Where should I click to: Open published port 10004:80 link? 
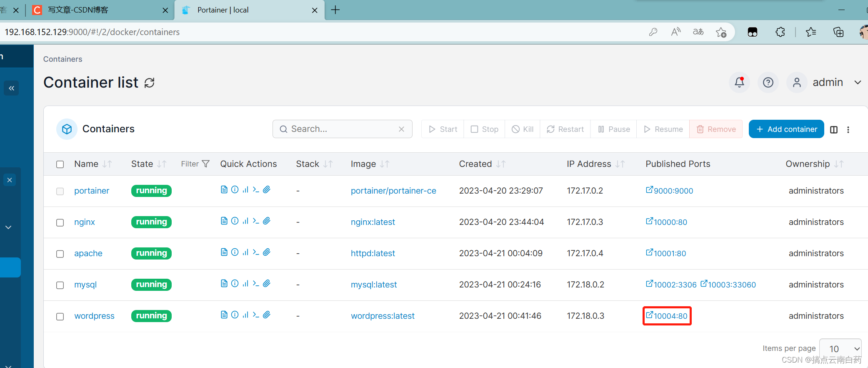click(667, 316)
